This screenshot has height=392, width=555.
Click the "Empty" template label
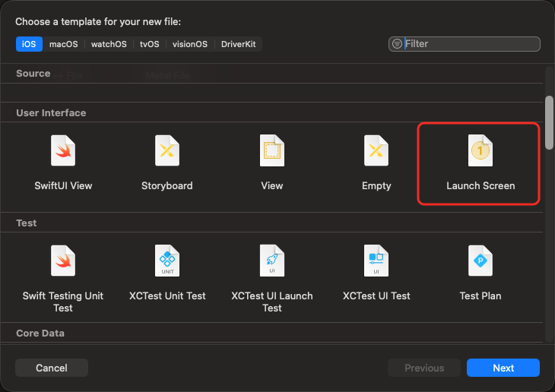point(376,185)
